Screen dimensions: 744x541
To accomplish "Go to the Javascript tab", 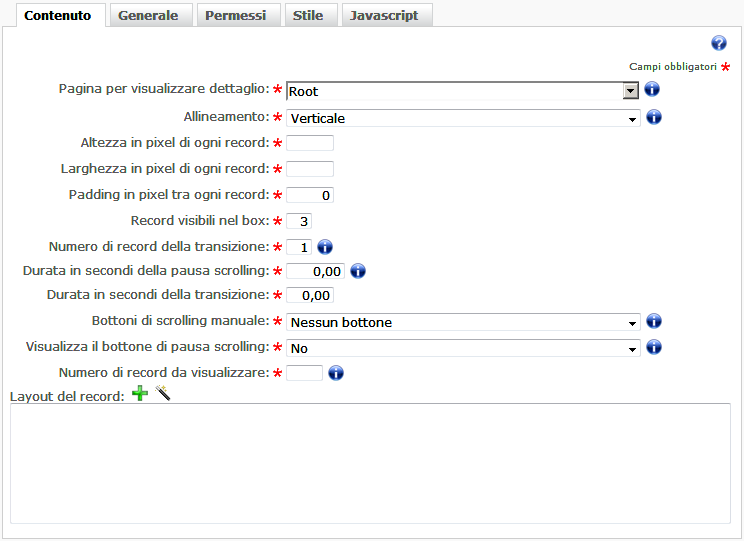I will point(384,15).
